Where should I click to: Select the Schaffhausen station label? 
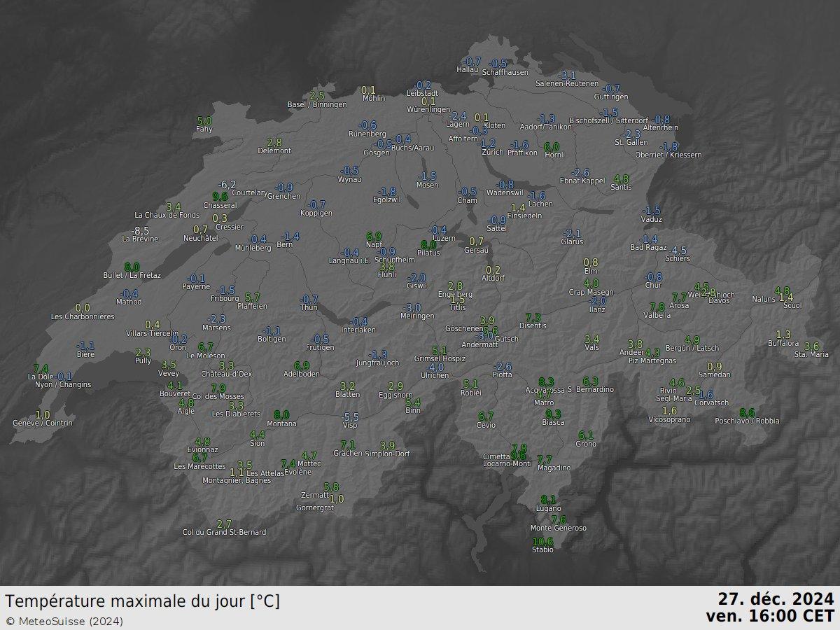tap(505, 72)
